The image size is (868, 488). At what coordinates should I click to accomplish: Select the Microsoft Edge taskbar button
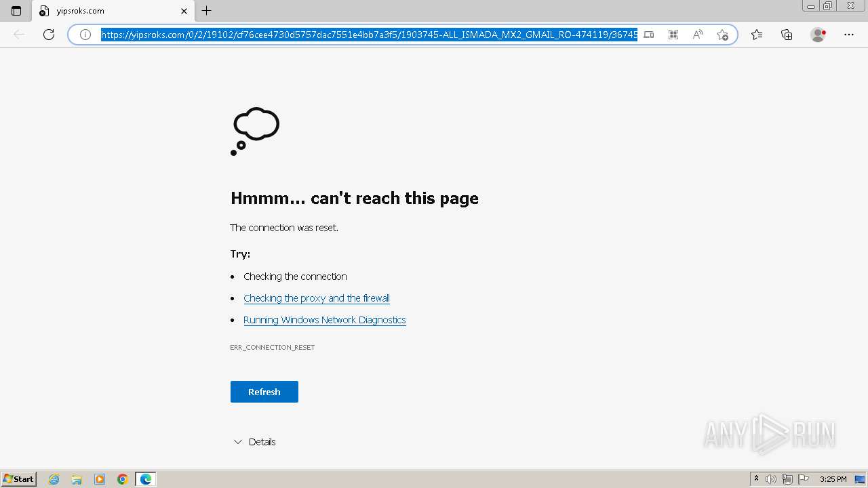pos(146,479)
